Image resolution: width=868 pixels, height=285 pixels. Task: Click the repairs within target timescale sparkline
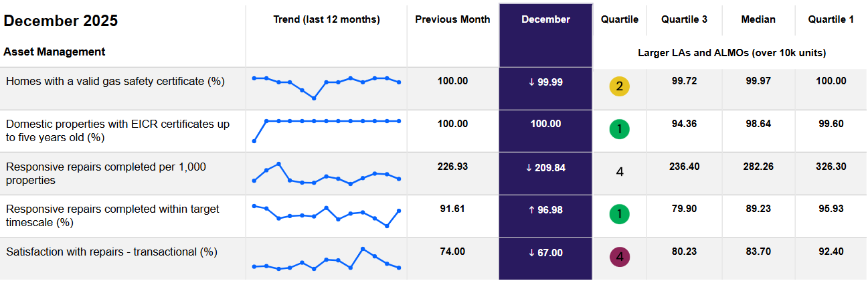[327, 215]
